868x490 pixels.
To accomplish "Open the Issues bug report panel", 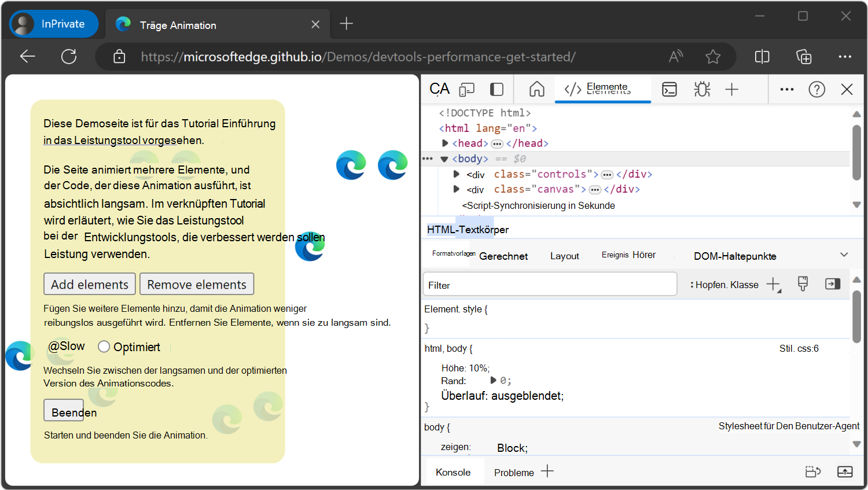I will (701, 89).
